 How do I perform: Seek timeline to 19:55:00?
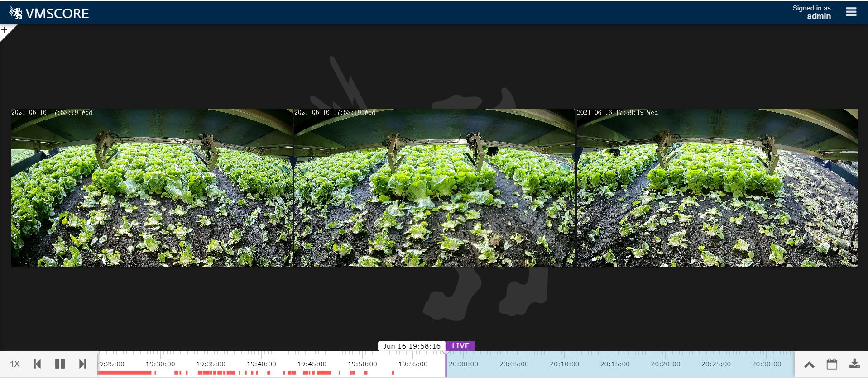(x=413, y=364)
